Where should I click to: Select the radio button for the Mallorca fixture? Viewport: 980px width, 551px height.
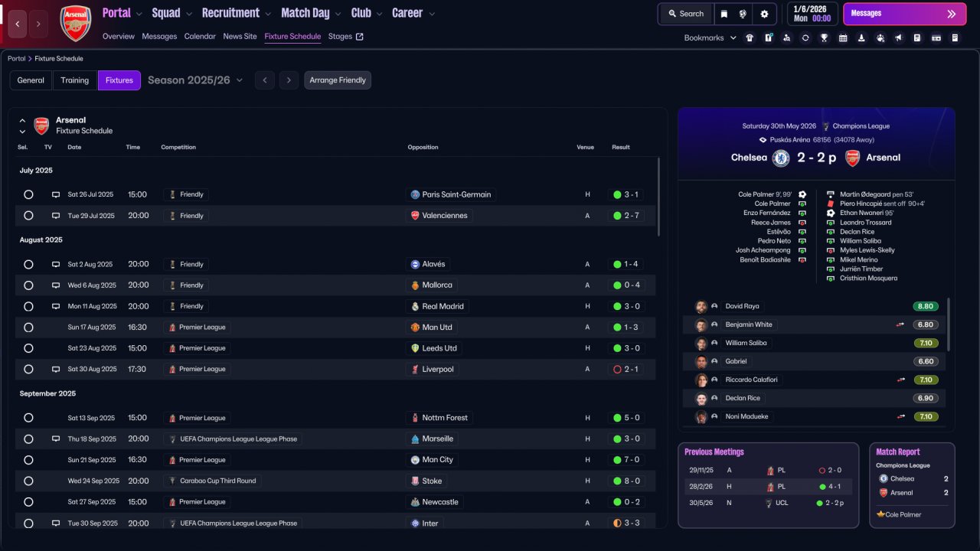tap(28, 285)
